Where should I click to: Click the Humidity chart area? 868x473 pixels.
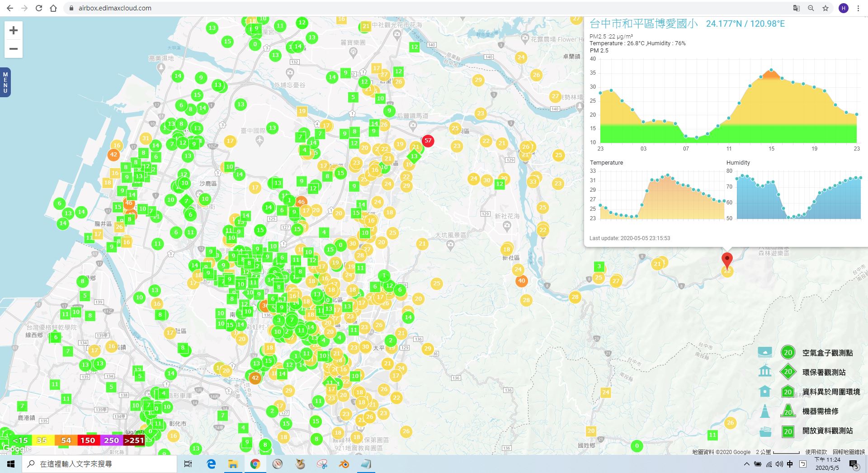pyautogui.click(x=798, y=195)
